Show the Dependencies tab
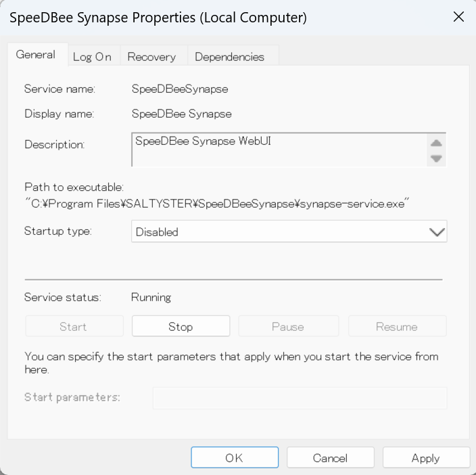Viewport: 476px width, 475px height. 229,57
